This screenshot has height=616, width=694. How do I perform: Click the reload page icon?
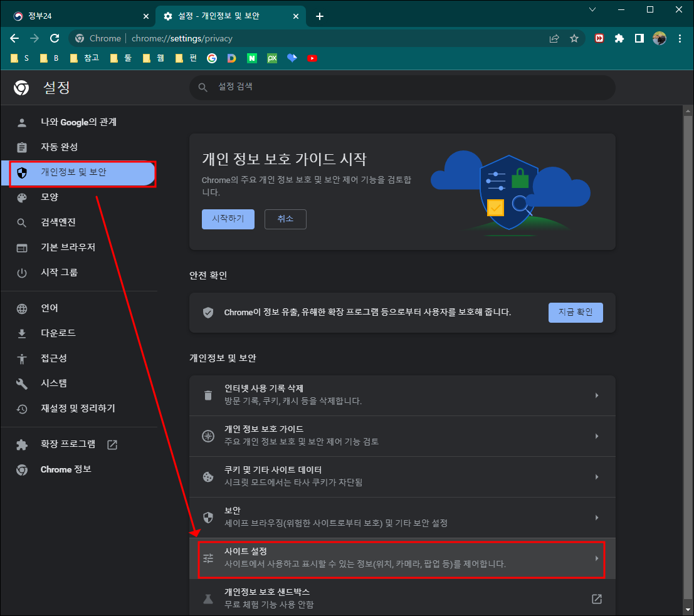54,38
